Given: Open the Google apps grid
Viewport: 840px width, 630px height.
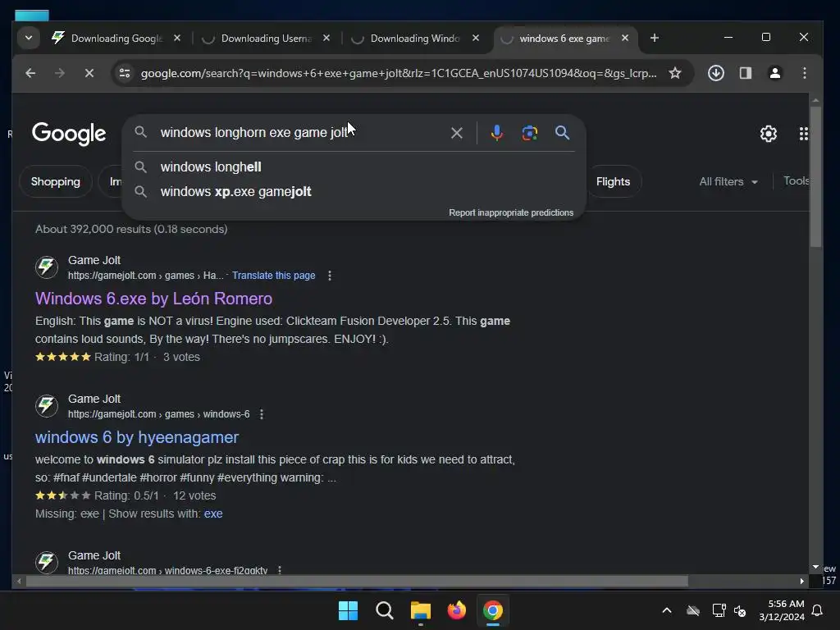Looking at the screenshot, I should [x=804, y=134].
